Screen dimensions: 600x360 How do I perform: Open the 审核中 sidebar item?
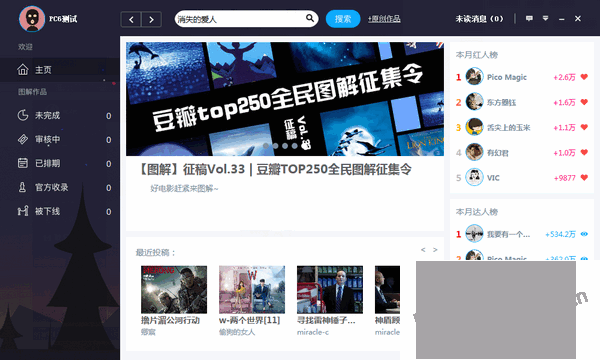coord(60,139)
